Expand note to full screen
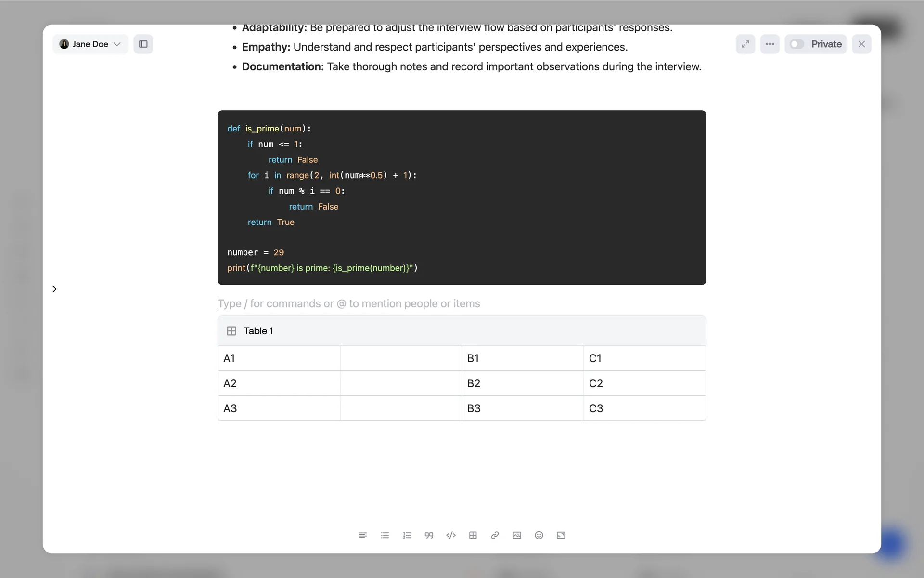The height and width of the screenshot is (578, 924). tap(745, 44)
